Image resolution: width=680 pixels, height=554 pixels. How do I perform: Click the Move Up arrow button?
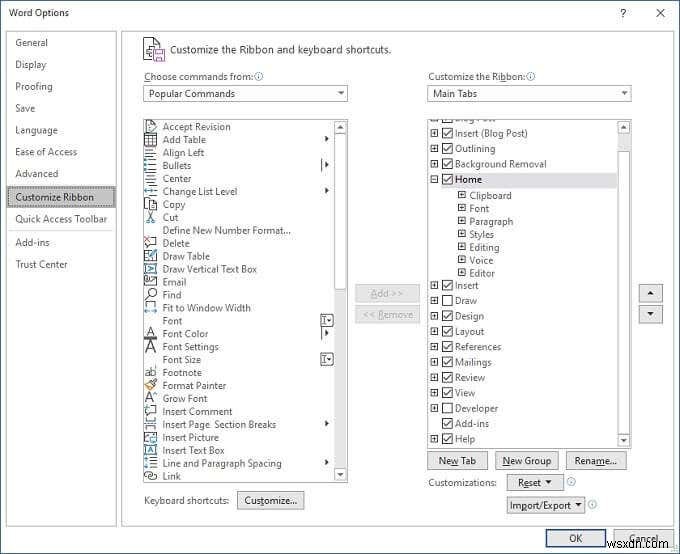(x=651, y=293)
